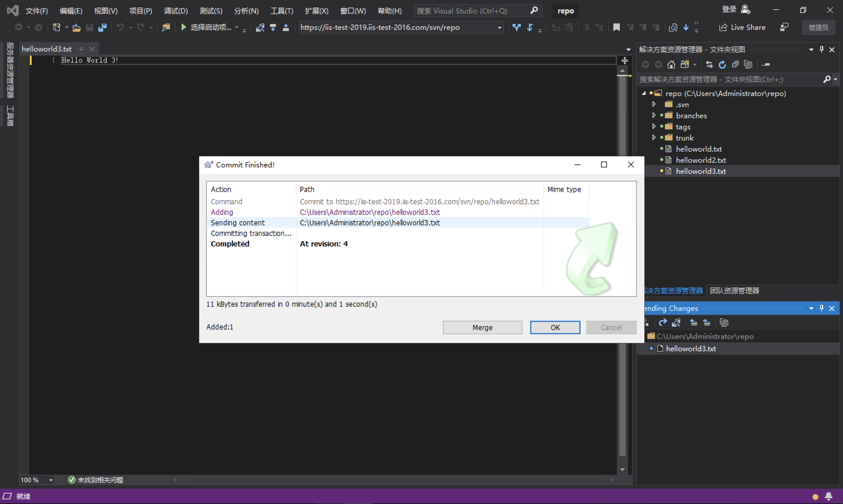Open the editor zoom level dropdown
843x504 pixels.
[x=51, y=480]
